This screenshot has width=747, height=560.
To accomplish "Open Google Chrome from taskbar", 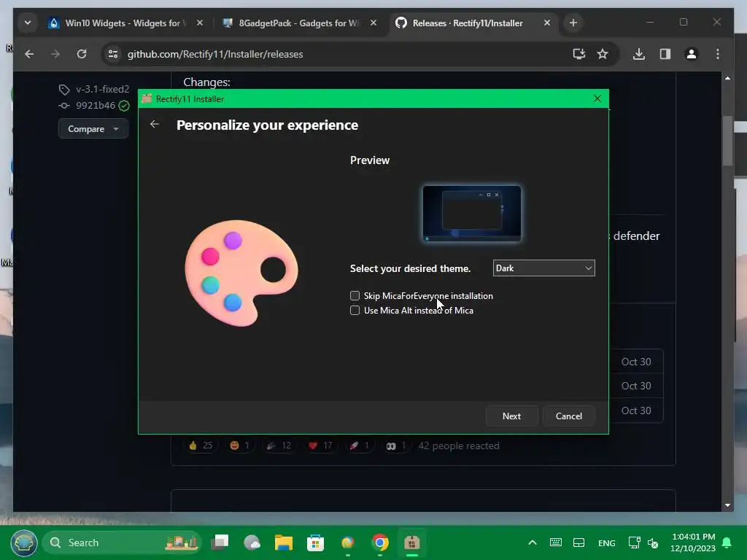I will 380,542.
